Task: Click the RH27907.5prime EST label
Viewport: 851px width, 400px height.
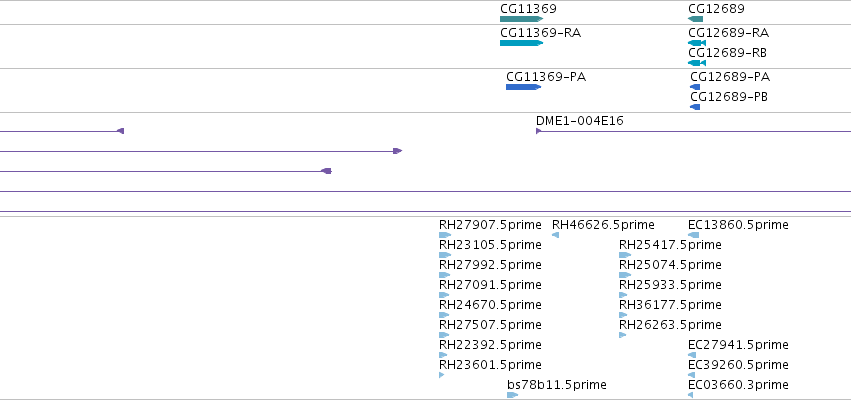Action: [490, 225]
